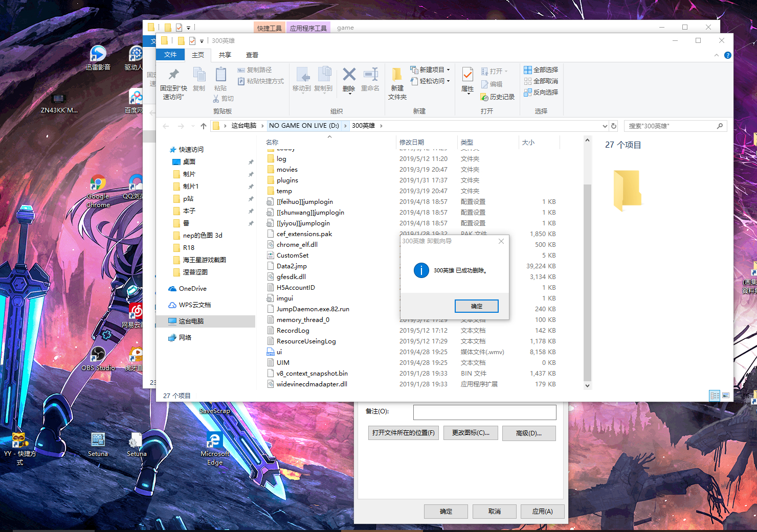Click the Paste ribbon icon
757x532 pixels.
pyautogui.click(x=220, y=75)
